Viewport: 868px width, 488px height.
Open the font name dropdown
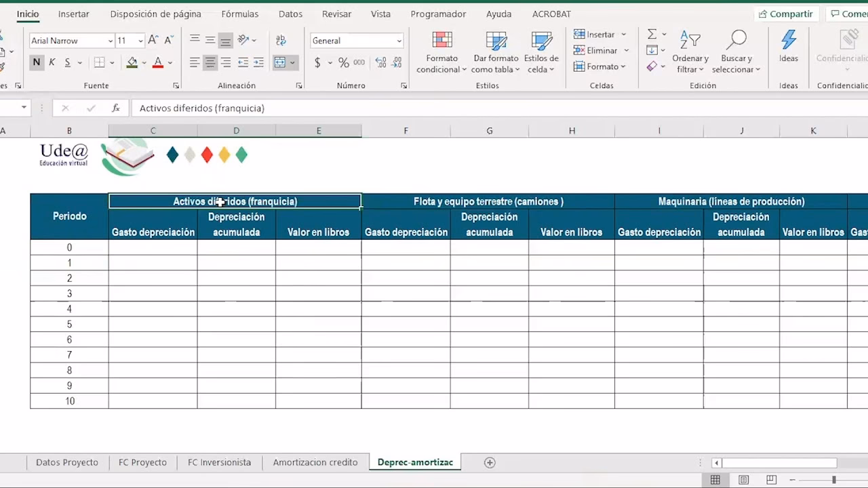111,41
